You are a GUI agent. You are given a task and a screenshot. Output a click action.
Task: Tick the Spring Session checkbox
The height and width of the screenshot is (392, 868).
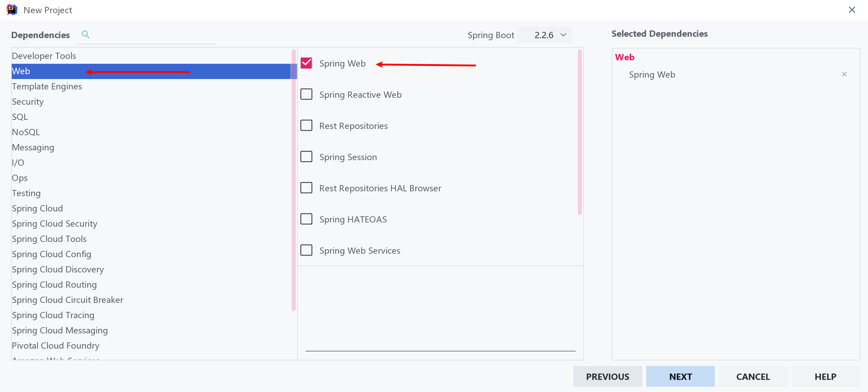[306, 157]
